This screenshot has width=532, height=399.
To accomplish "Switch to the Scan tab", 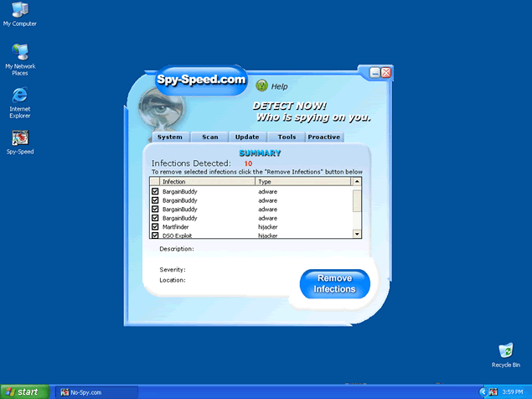I will [209, 137].
